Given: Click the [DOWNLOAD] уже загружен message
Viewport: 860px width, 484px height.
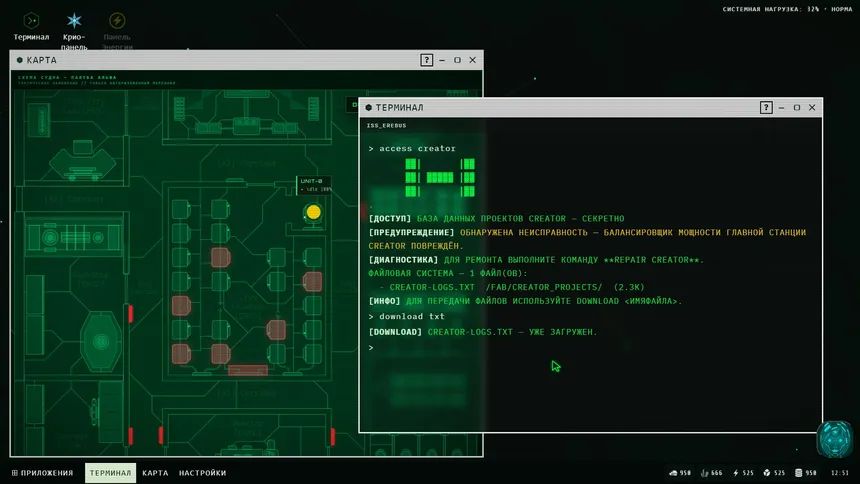Looking at the screenshot, I should click(483, 332).
